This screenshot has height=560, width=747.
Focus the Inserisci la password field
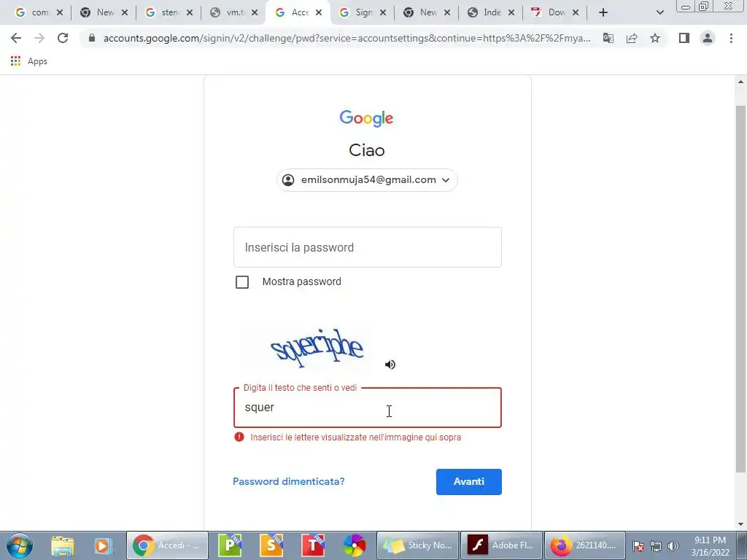coord(368,247)
